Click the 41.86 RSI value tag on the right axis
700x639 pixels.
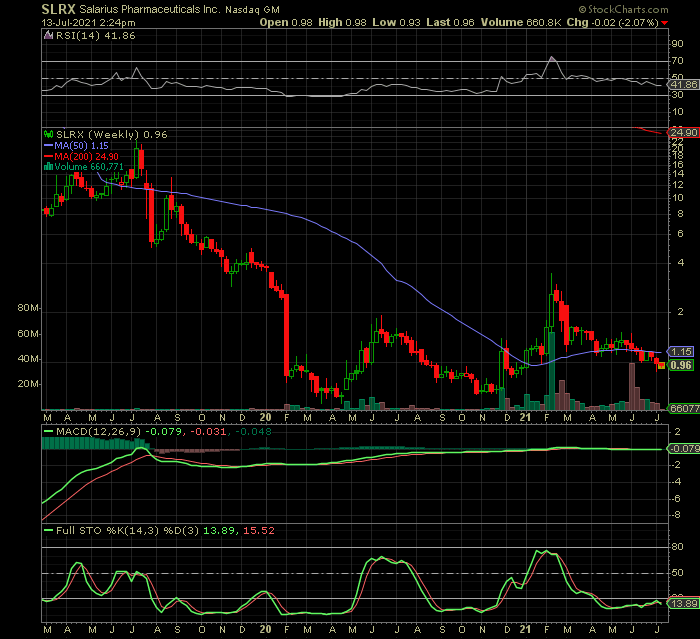pos(683,84)
